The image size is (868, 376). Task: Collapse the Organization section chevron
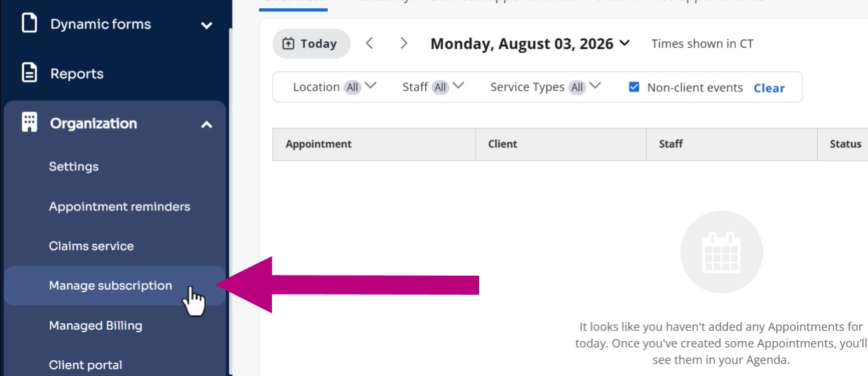pos(207,125)
